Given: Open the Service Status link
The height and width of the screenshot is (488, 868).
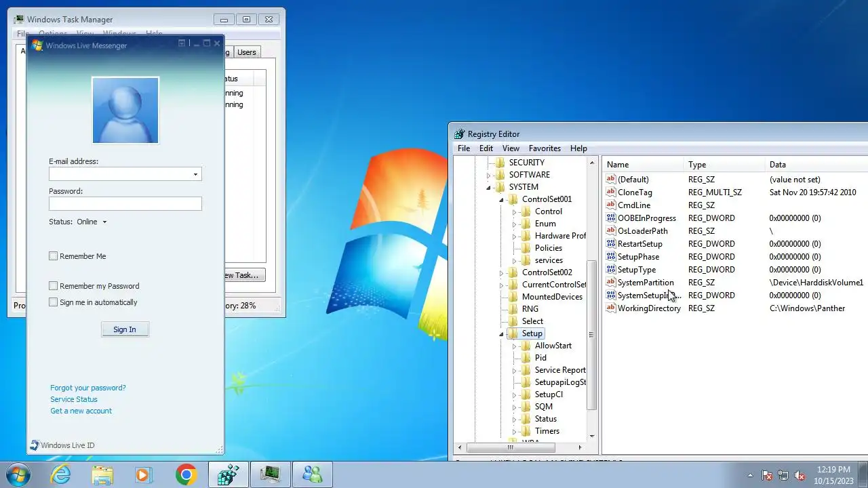Looking at the screenshot, I should click(x=74, y=399).
